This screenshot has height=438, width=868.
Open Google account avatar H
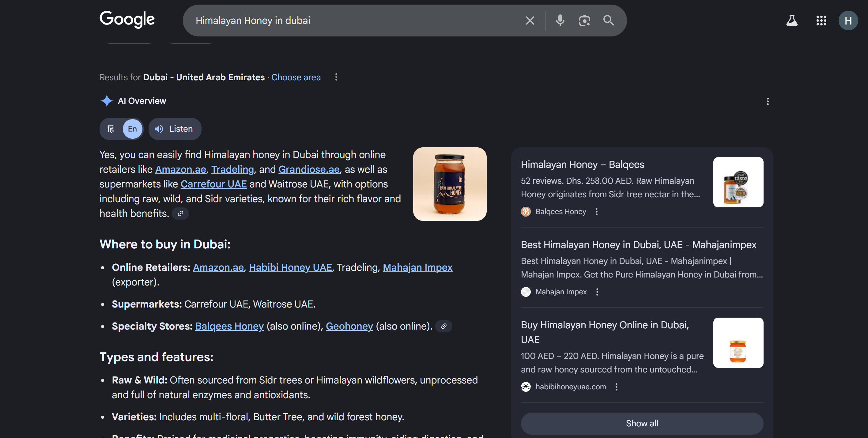tap(848, 21)
